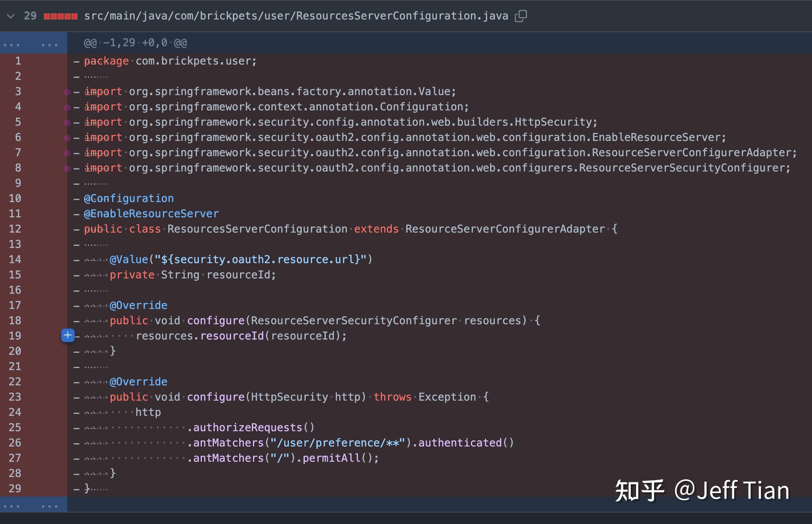The image size is (812, 524).
Task: Click the import of ResourceServerSecurityConfigurer
Action: point(437,168)
